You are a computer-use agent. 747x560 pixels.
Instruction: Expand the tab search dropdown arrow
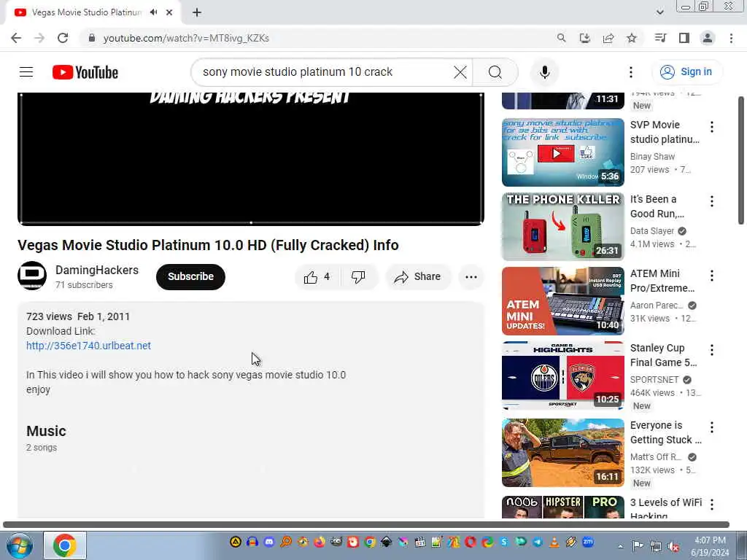tap(659, 12)
